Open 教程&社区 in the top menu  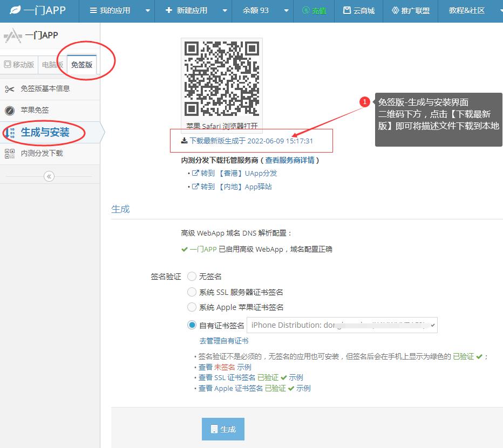pos(467,11)
